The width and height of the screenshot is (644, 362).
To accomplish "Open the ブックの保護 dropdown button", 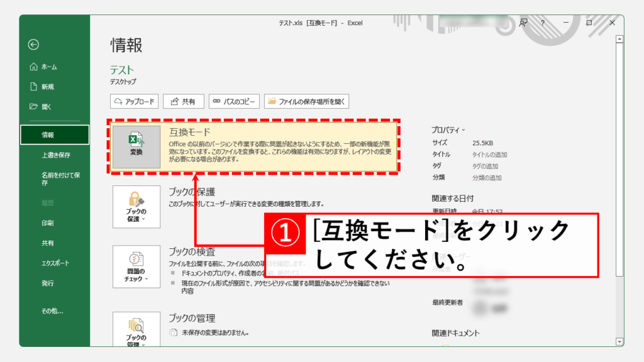I will 136,207.
